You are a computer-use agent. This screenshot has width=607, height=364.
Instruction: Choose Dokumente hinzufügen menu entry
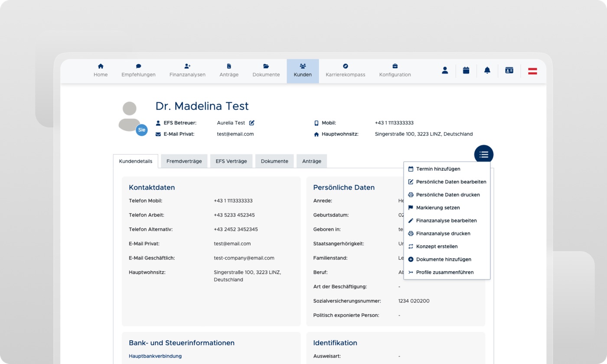[x=447, y=259]
